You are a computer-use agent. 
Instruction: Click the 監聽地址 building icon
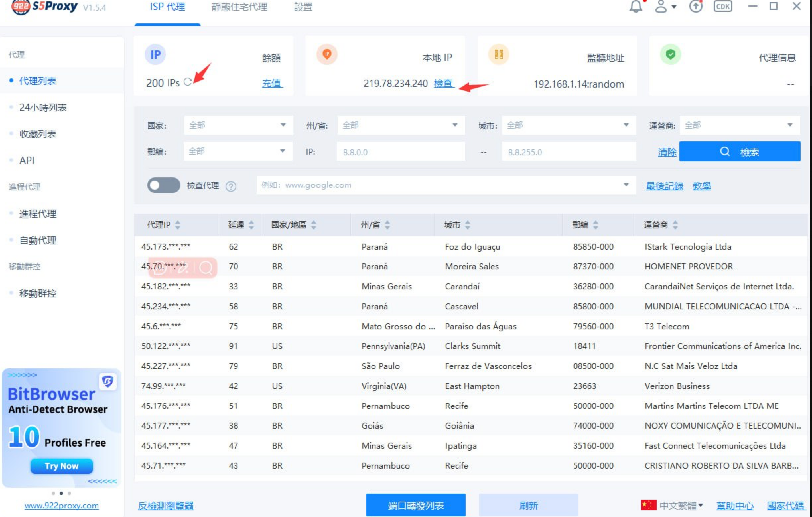pyautogui.click(x=500, y=55)
